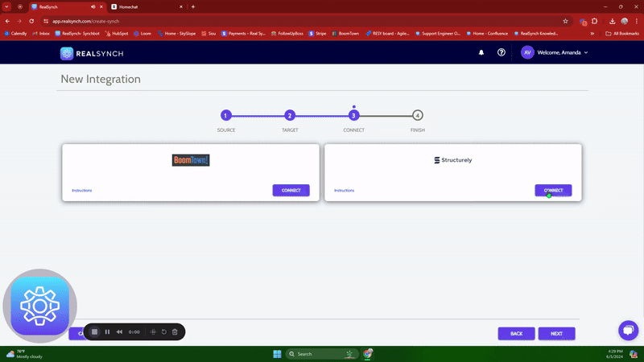Open Chrome from the taskbar
The height and width of the screenshot is (362, 644).
(368, 354)
